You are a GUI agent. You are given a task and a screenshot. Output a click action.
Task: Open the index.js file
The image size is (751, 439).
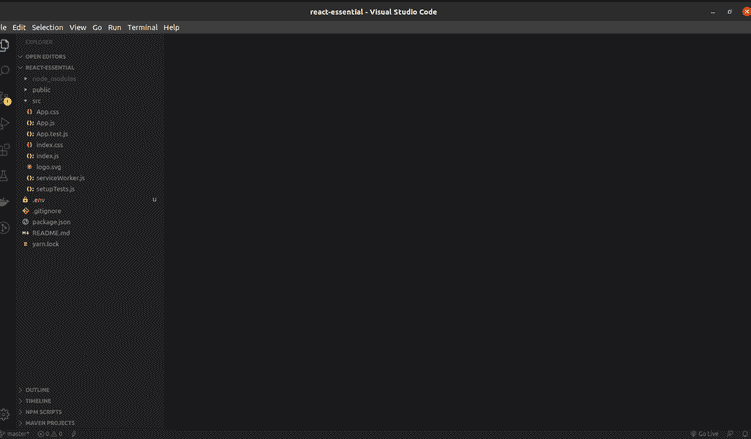(47, 156)
